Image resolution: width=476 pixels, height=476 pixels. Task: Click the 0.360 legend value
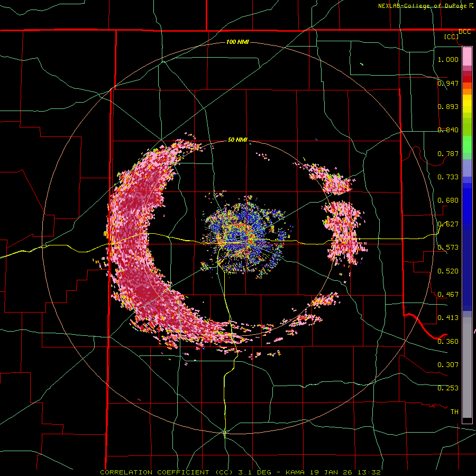[448, 341]
